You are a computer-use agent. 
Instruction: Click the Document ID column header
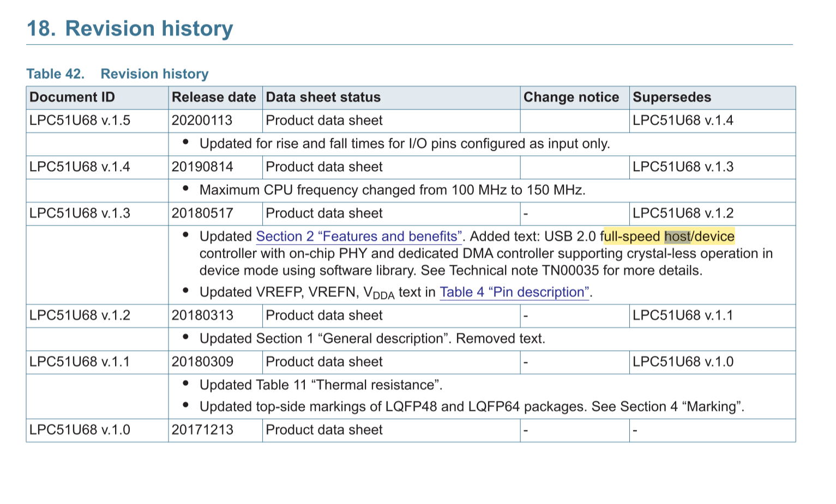[x=73, y=97]
